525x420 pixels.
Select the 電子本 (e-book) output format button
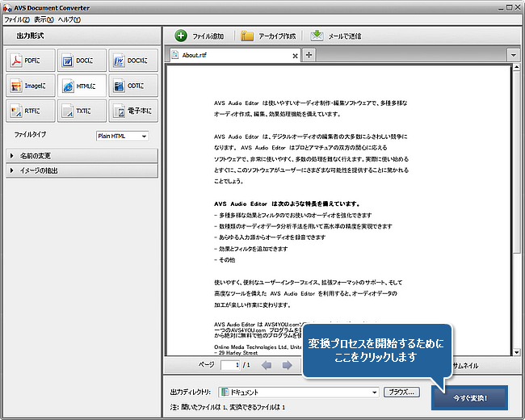(x=133, y=111)
